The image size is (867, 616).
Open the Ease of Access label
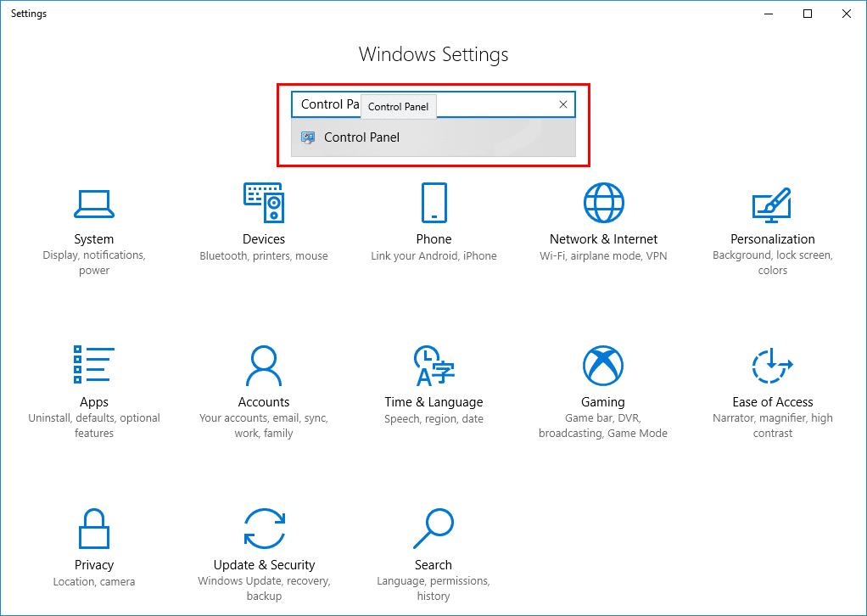click(773, 402)
